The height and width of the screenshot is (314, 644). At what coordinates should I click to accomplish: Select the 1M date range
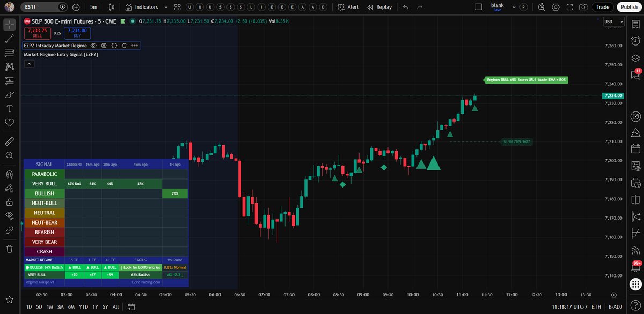click(x=49, y=306)
